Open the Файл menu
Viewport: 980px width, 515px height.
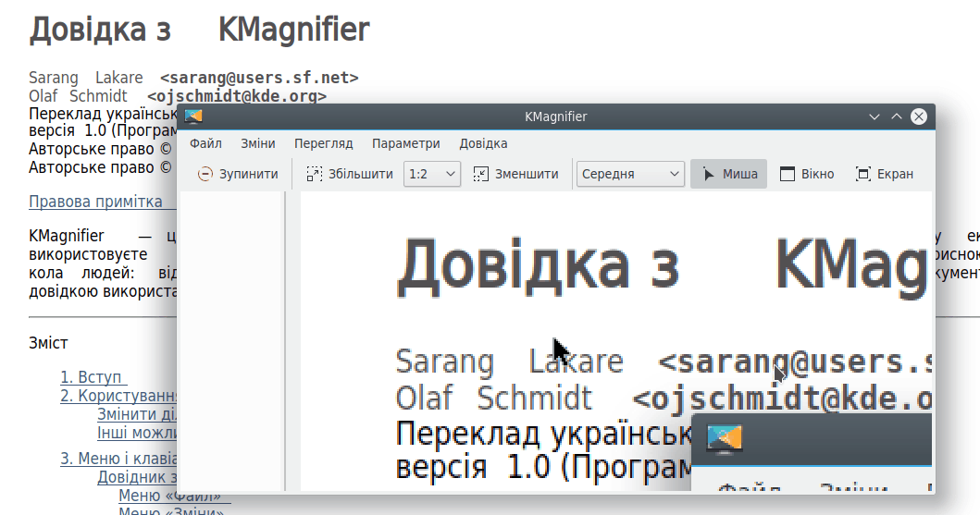tap(205, 143)
